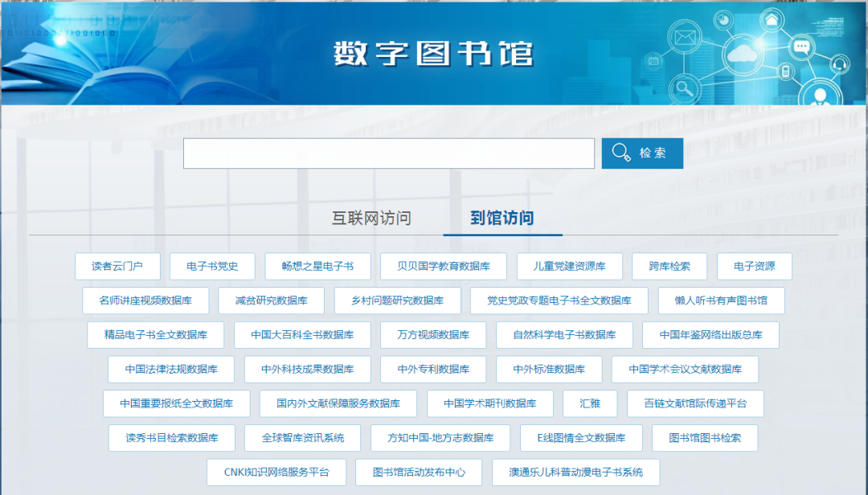Screen dimensions: 868x495
Task: Open 读秀书目检索数据库
Action: tap(172, 438)
